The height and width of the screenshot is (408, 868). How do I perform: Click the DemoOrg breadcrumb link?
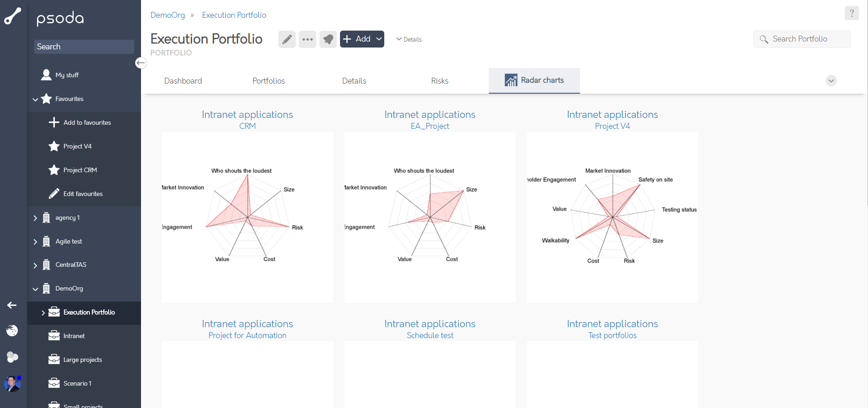coord(167,15)
